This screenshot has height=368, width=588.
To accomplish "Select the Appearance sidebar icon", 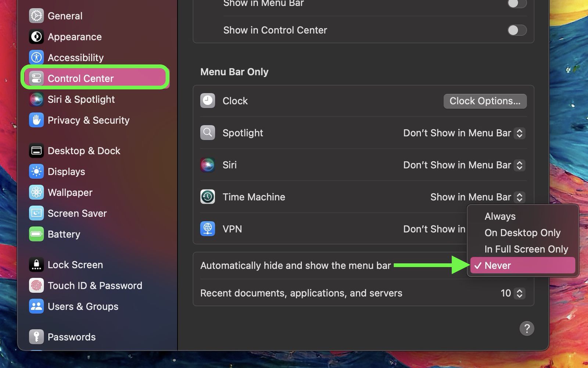I will (x=36, y=36).
